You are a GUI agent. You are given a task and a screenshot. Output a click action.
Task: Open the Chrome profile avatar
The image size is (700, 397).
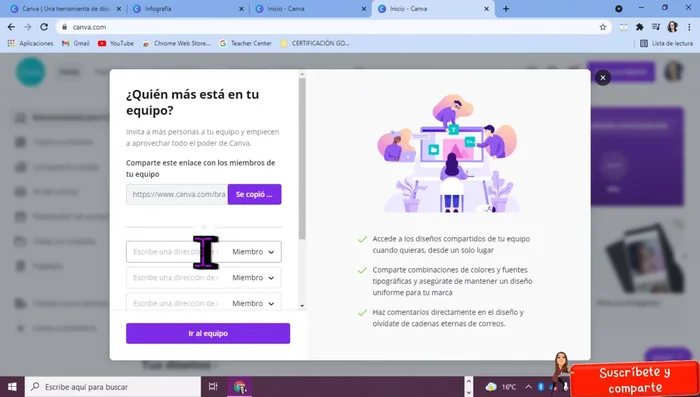click(x=672, y=27)
